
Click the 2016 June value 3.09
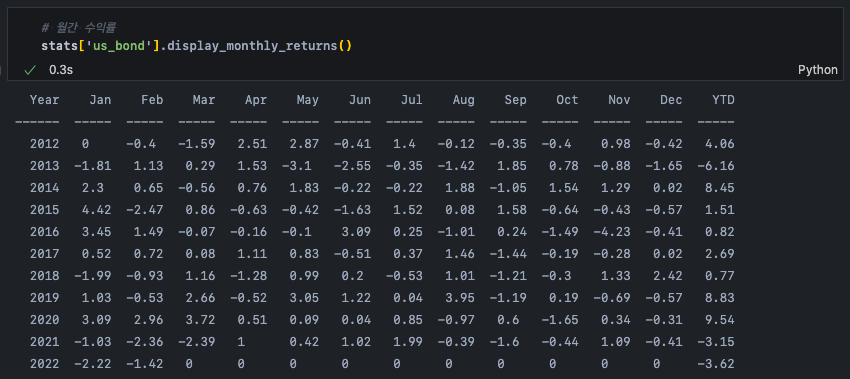356,232
